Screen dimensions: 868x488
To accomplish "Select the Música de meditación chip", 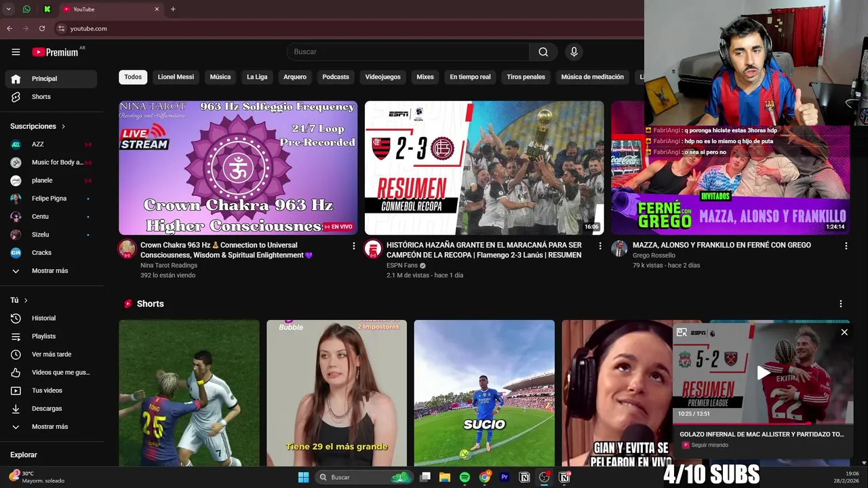I will point(592,77).
